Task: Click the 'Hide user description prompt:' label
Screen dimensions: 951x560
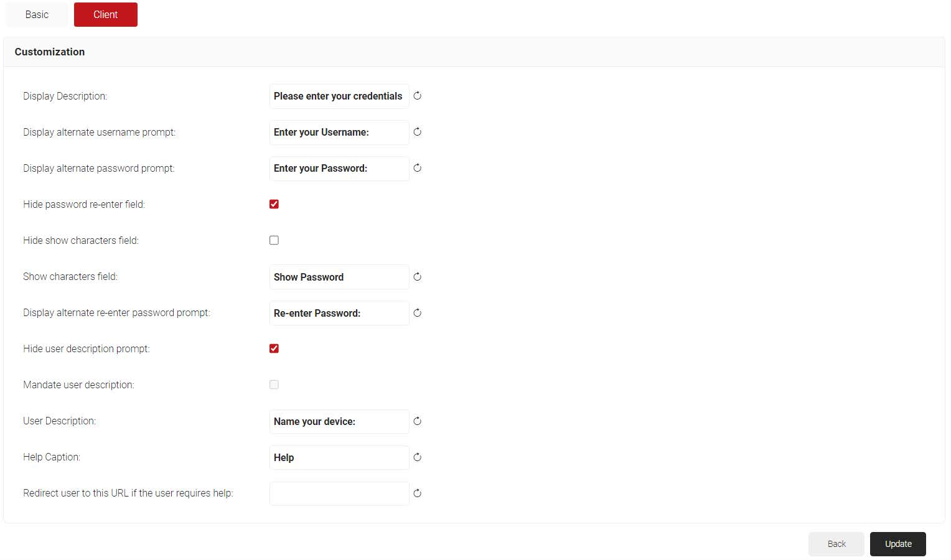Action: tap(87, 348)
